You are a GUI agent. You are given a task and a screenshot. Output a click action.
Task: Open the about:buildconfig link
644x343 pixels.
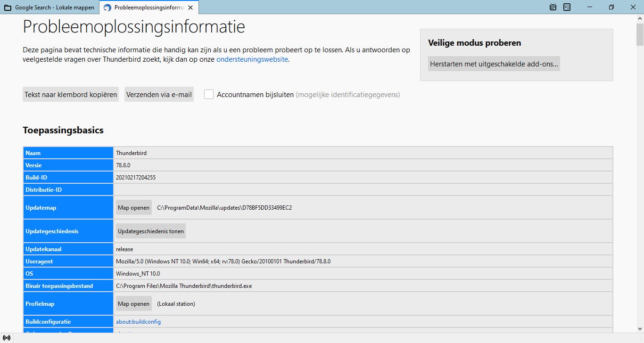click(x=138, y=321)
